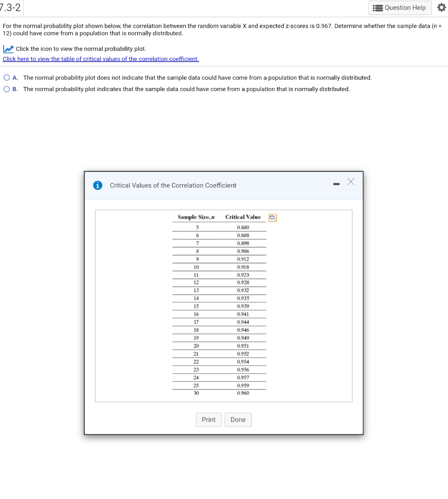Click the 'Critical Value' column header
Image resolution: width=448 pixels, height=499 pixels.
click(243, 217)
